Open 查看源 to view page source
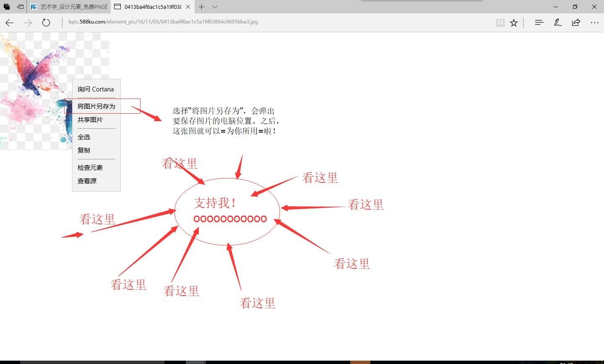The image size is (604, 364). click(86, 181)
